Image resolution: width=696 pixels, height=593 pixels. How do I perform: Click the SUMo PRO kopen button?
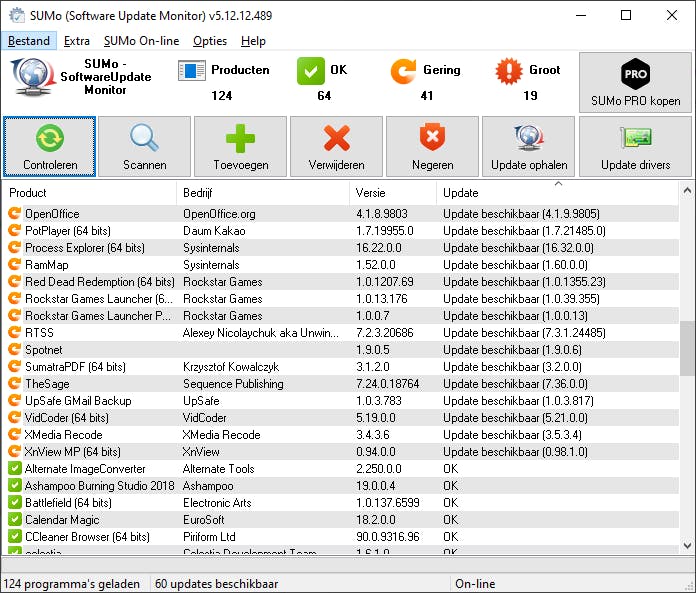(635, 82)
